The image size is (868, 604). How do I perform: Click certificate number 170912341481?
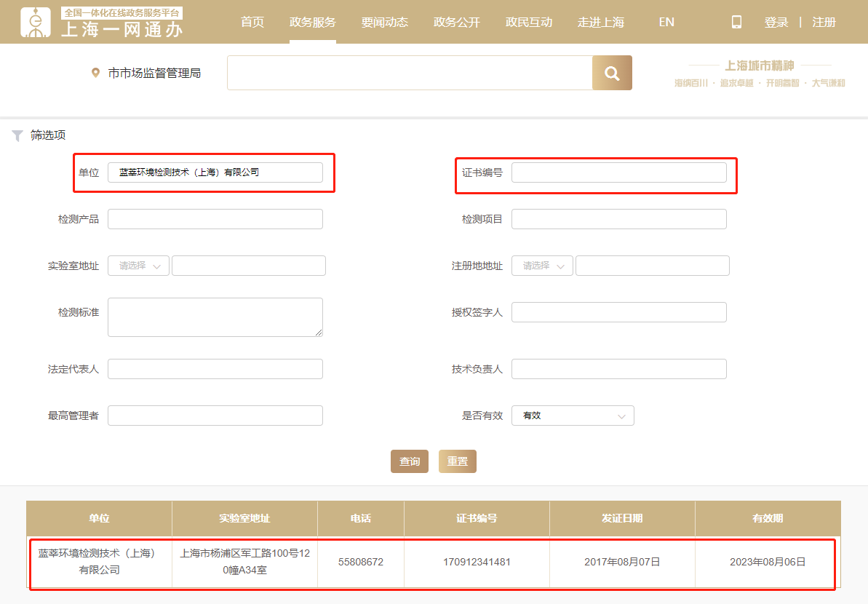pyautogui.click(x=477, y=562)
